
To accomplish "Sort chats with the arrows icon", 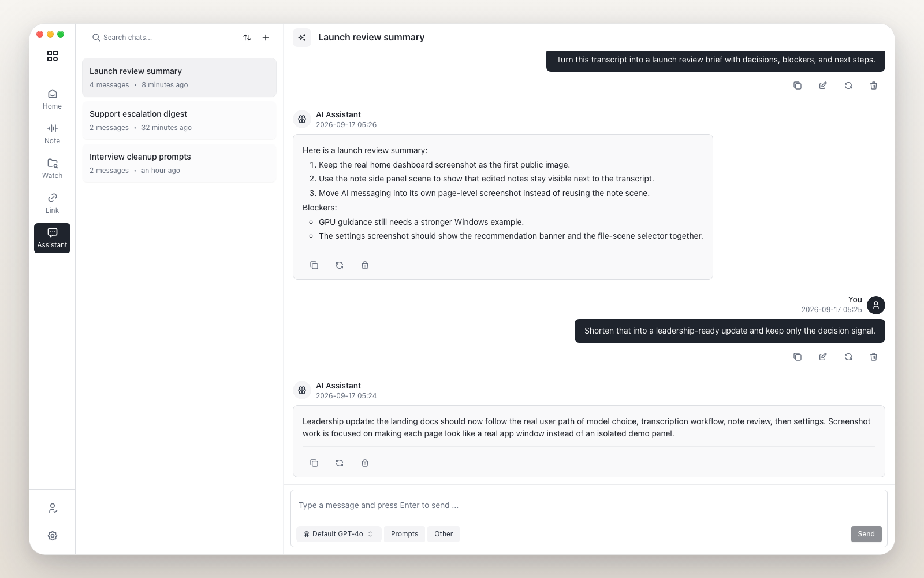I will (247, 38).
